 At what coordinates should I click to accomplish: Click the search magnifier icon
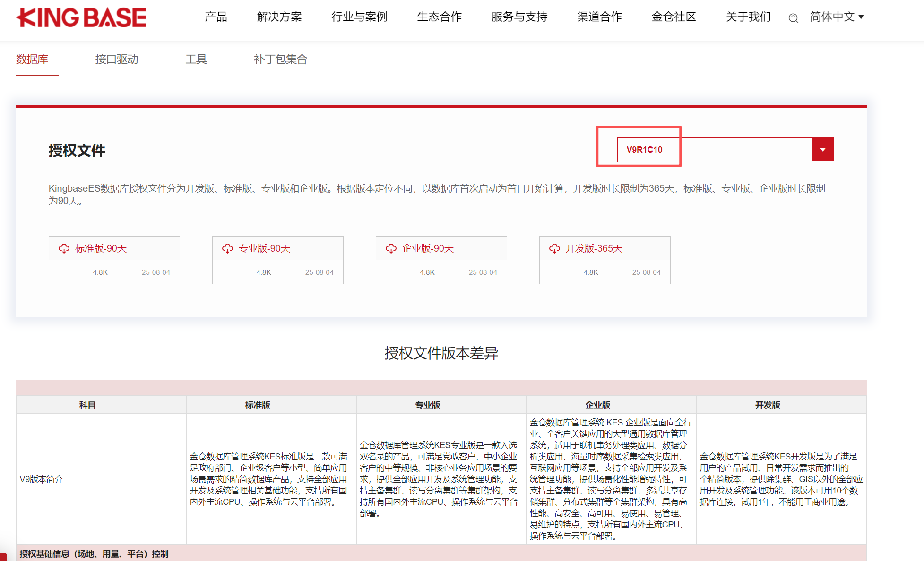(x=793, y=18)
